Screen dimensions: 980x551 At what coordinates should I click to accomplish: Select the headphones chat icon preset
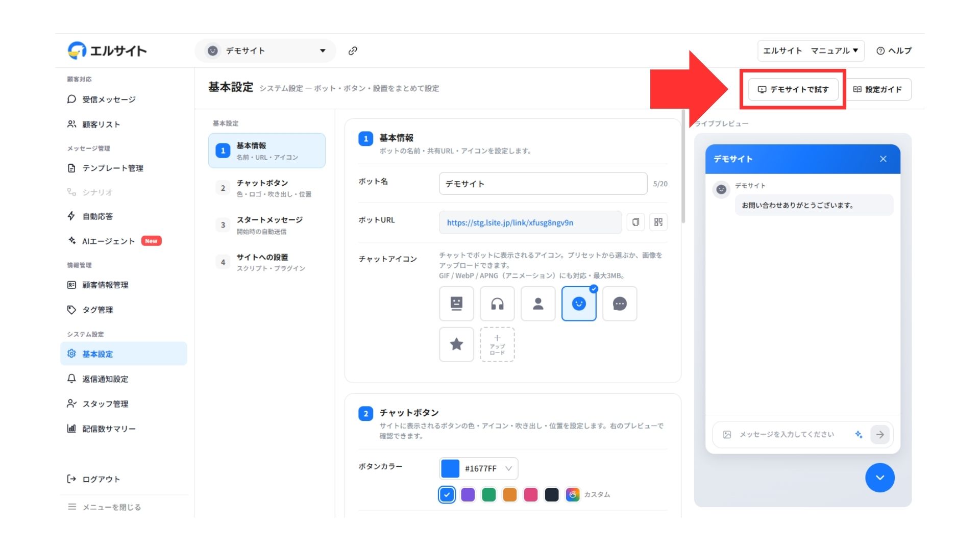[x=497, y=304]
